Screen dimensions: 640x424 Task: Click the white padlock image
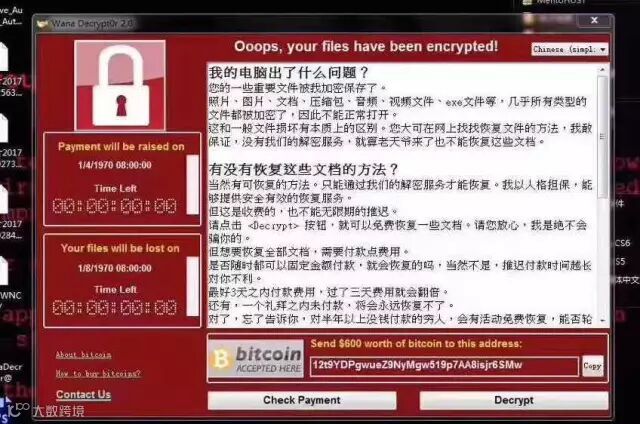[120, 86]
